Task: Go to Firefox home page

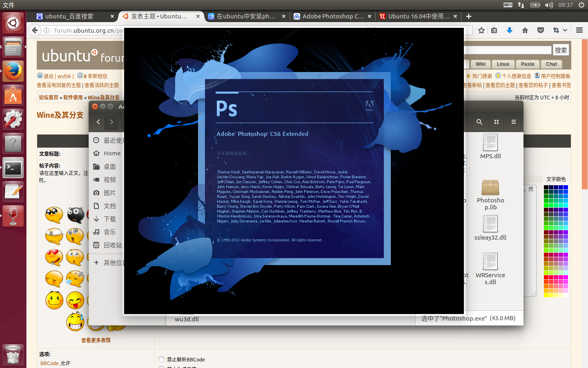Action: coord(525,30)
